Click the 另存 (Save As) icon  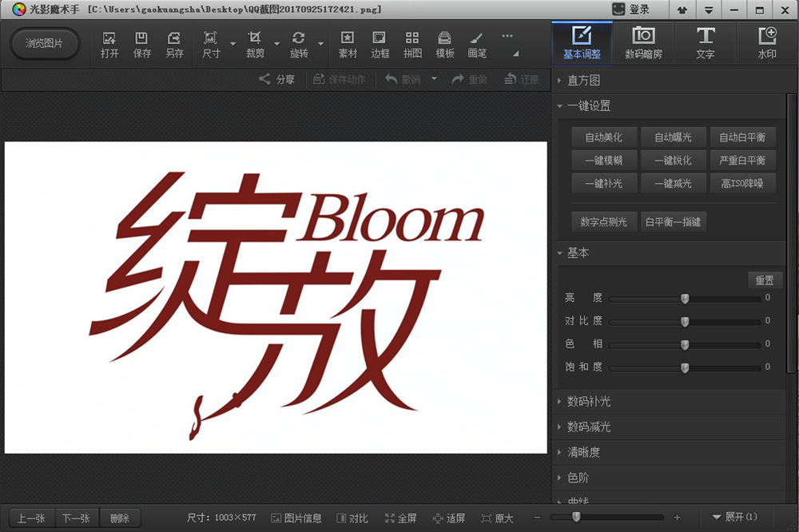[174, 45]
